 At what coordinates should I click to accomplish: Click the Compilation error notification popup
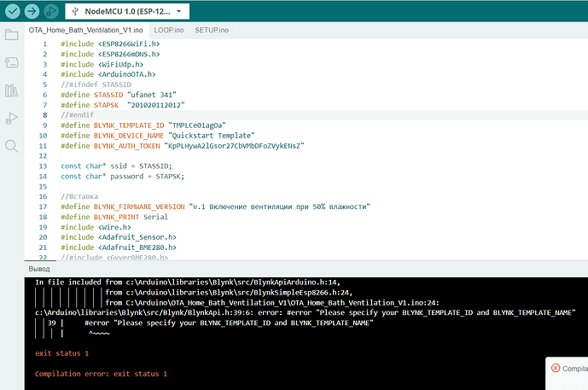point(567,373)
